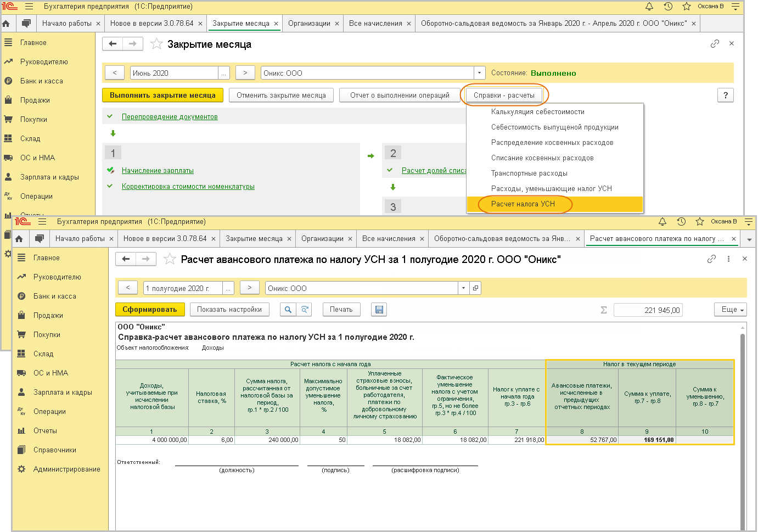Click the find-next magnifier icon in the report toolbar

coord(305,310)
